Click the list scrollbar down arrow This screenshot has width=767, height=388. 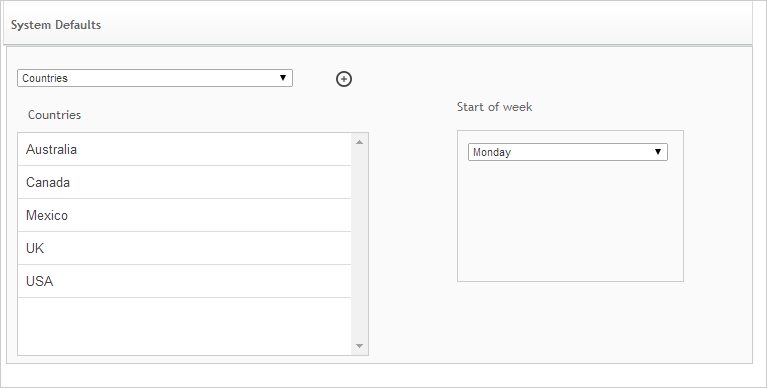360,346
